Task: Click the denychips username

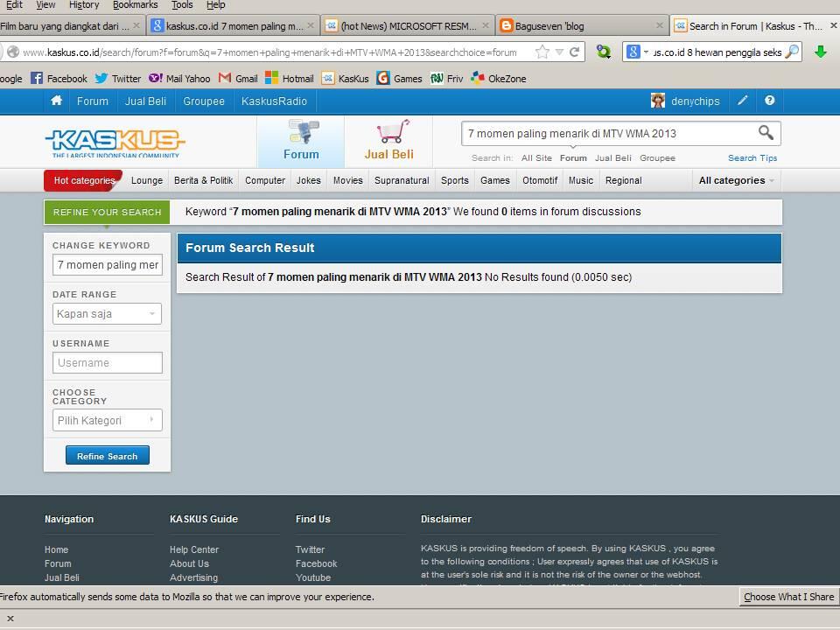Action: [x=696, y=101]
